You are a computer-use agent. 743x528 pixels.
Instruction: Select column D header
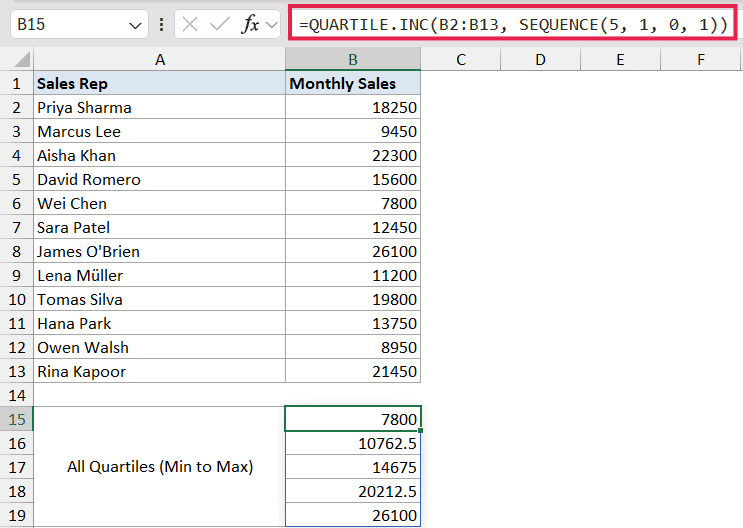coord(540,60)
